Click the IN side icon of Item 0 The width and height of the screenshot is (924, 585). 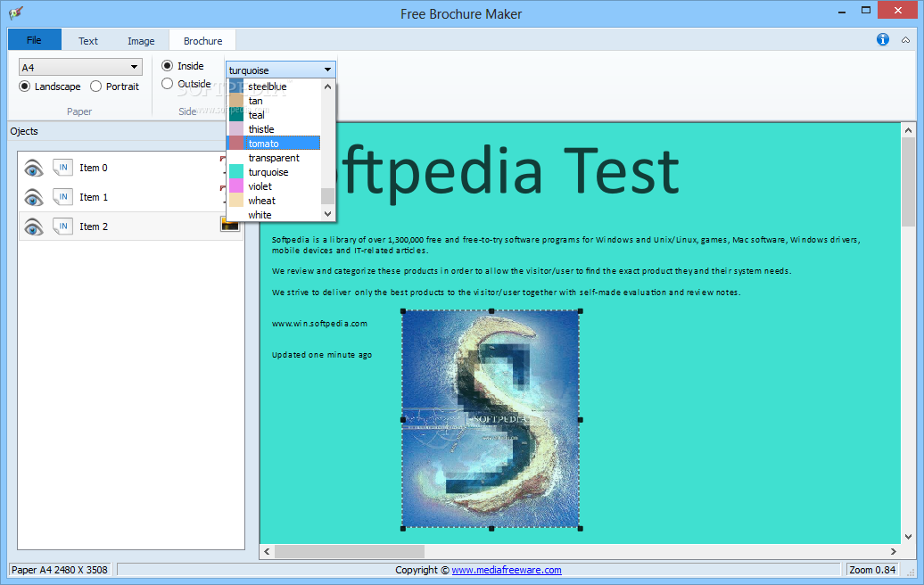point(62,168)
